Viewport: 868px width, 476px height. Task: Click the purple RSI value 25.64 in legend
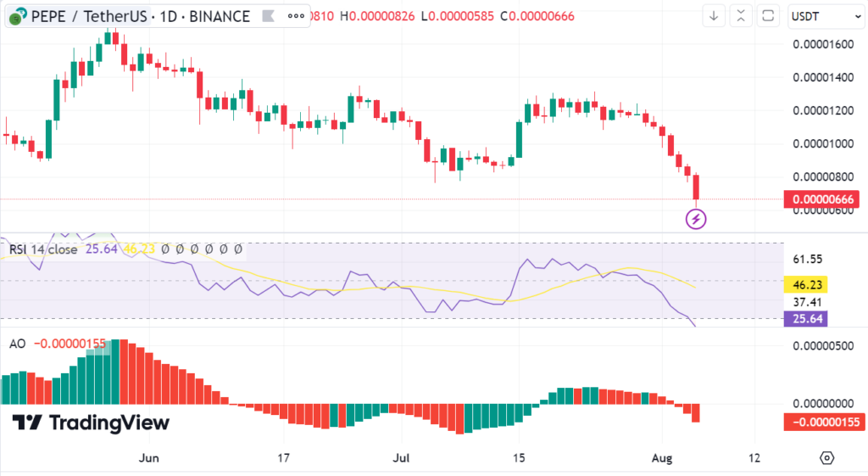click(102, 249)
